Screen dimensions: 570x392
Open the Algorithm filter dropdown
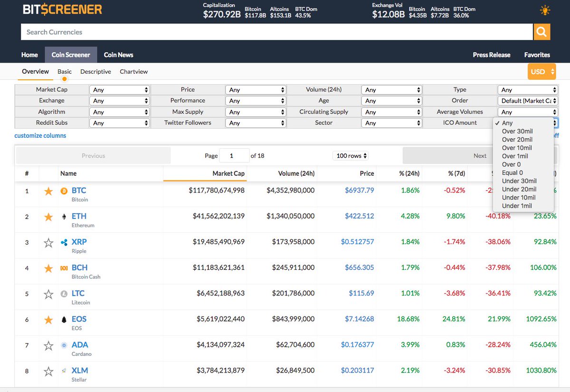[x=120, y=112]
